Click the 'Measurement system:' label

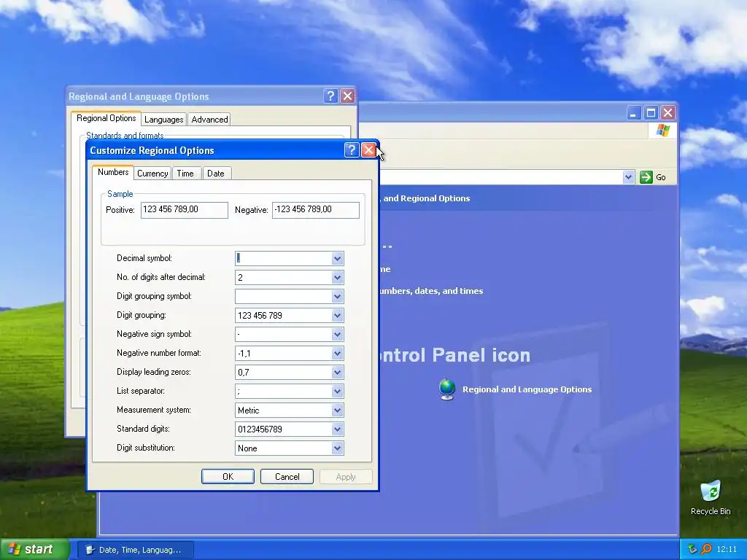[x=154, y=410]
